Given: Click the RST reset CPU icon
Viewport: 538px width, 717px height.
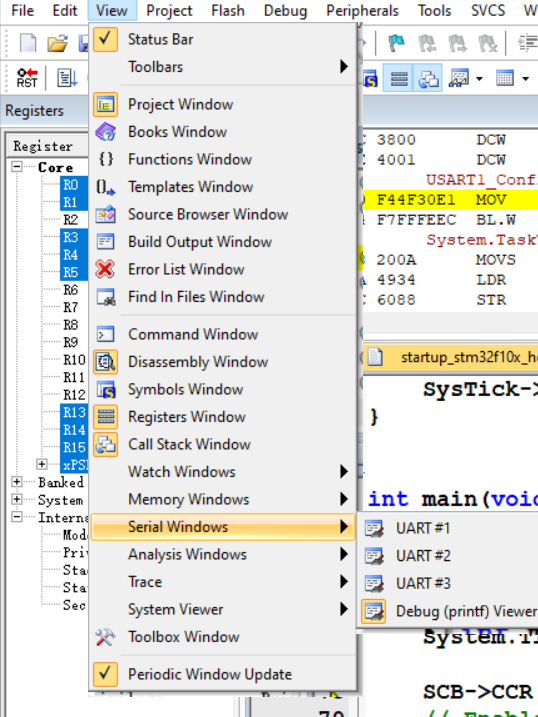Looking at the screenshot, I should (x=27, y=78).
